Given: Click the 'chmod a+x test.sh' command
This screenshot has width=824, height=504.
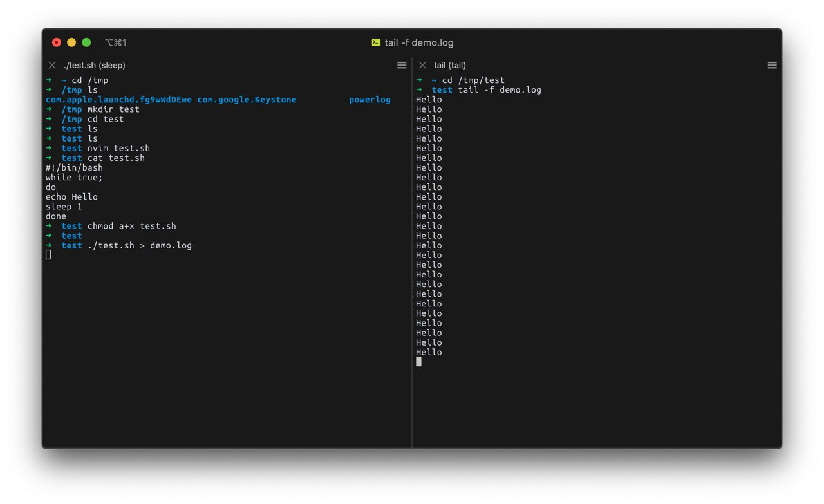Looking at the screenshot, I should [x=132, y=226].
